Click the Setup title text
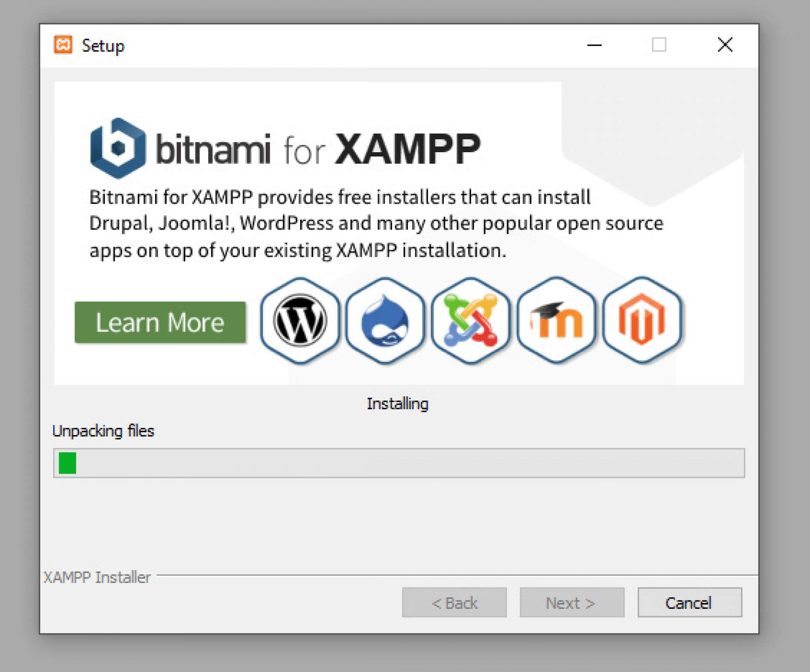Viewport: 810px width, 672px height. tap(103, 46)
